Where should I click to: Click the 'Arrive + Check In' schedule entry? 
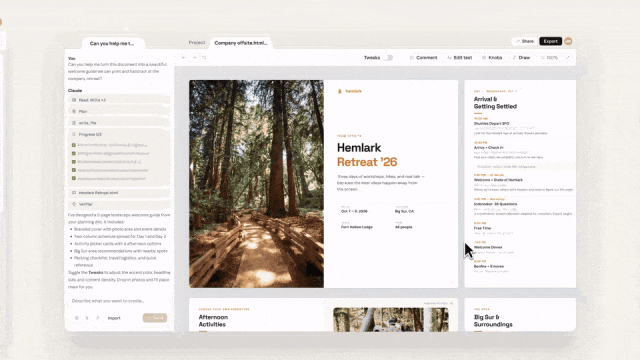tap(489, 147)
